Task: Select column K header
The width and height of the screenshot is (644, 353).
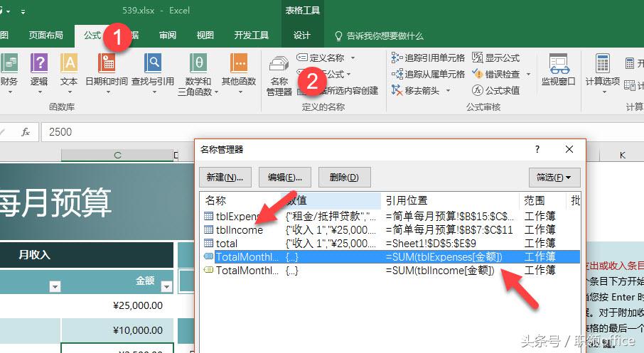Action: point(622,155)
